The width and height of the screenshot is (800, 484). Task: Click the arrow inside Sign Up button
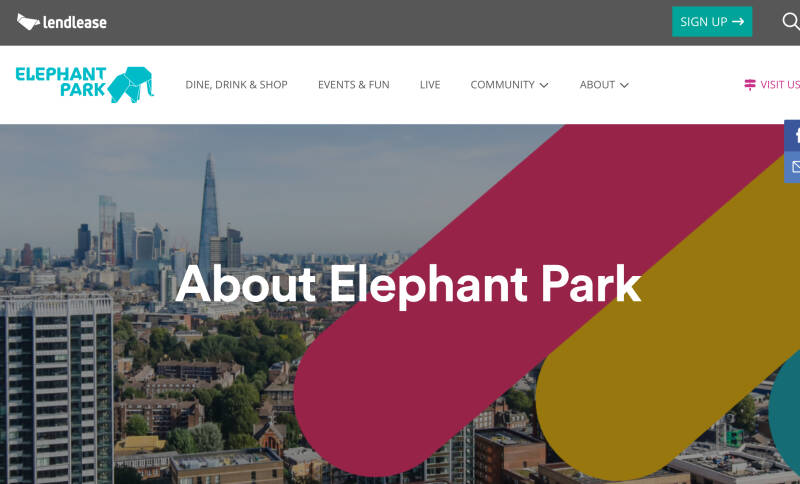pos(738,21)
